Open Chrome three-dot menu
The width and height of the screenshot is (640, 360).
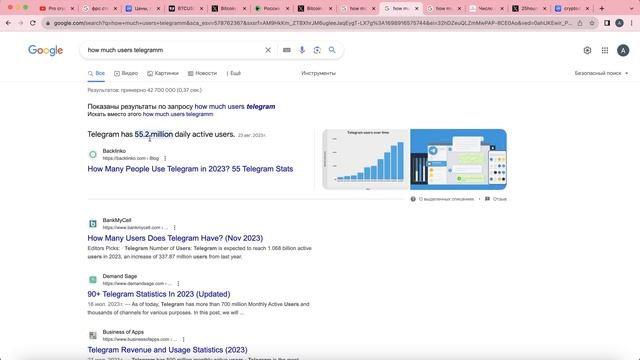(632, 23)
